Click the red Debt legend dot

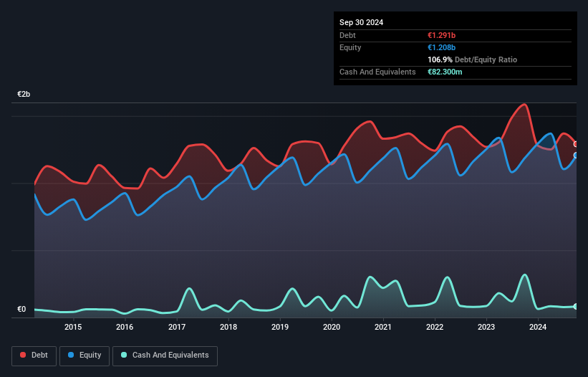[23, 355]
